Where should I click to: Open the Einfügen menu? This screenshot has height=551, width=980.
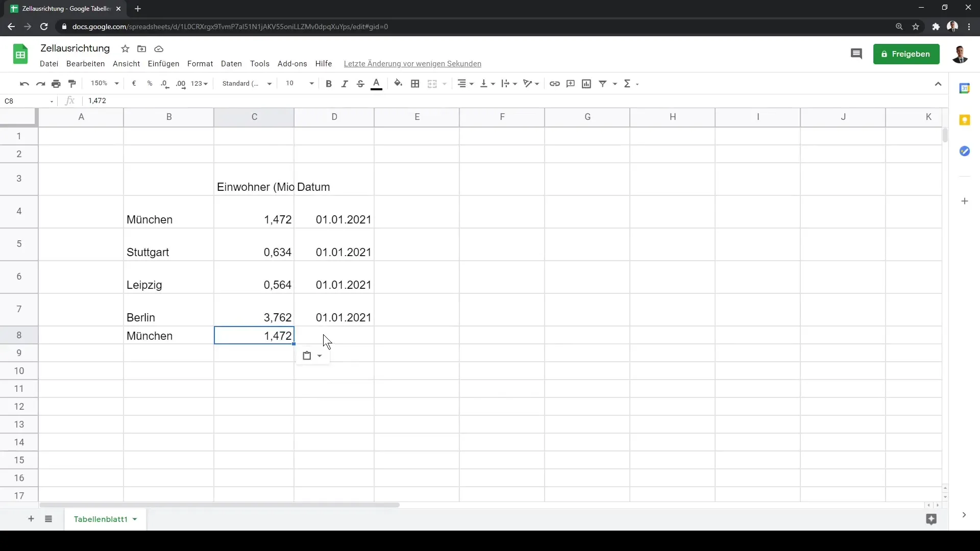coord(163,64)
